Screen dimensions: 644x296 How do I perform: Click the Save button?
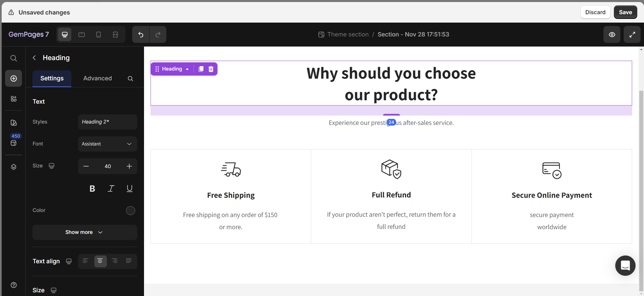pyautogui.click(x=625, y=12)
